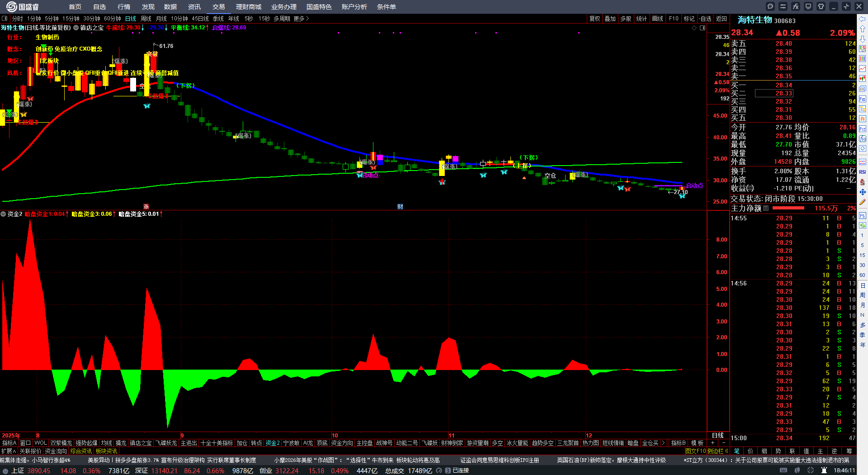Click the skin theme shirt icon
This screenshot has height=475, width=868.
tap(821, 6)
